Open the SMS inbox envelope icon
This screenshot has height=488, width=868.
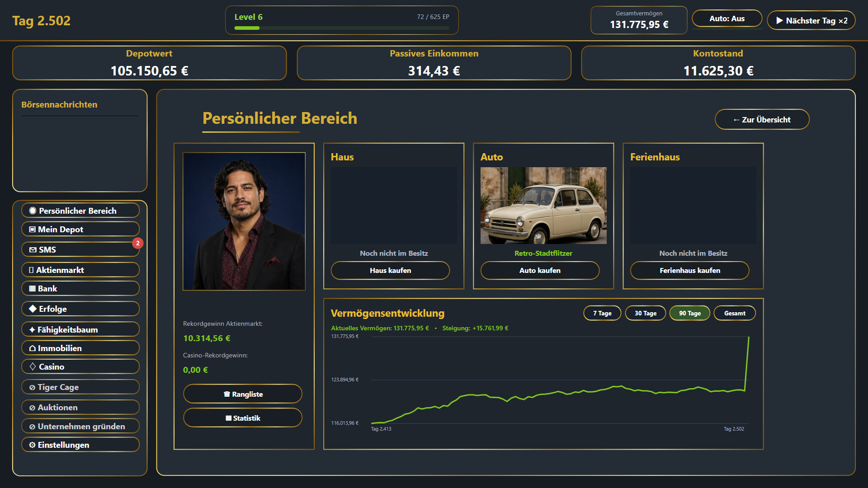33,250
